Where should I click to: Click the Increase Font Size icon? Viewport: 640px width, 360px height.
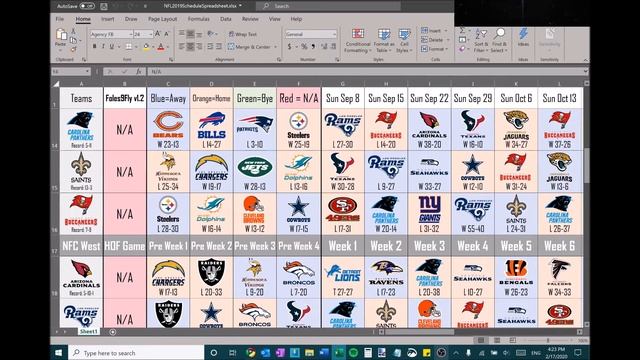158,34
